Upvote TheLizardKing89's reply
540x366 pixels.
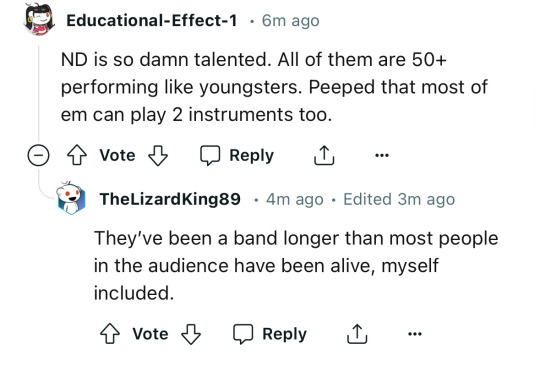click(x=110, y=334)
